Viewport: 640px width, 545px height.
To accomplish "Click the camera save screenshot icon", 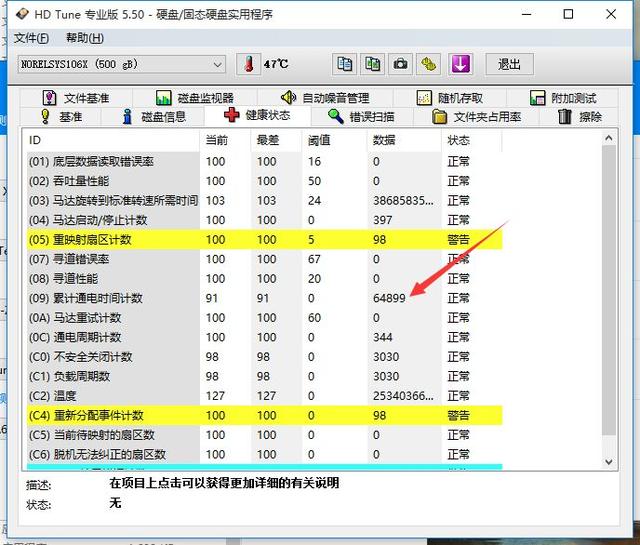I will click(400, 64).
